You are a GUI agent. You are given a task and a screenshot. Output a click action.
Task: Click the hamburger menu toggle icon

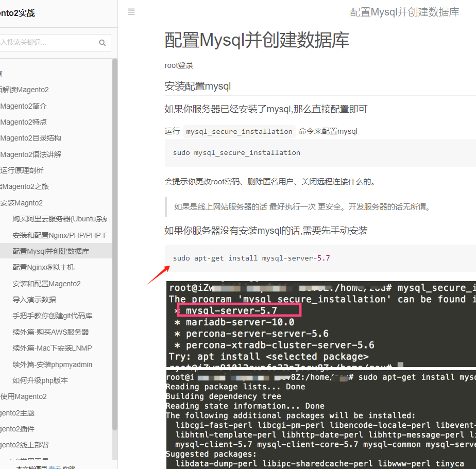[x=131, y=12]
